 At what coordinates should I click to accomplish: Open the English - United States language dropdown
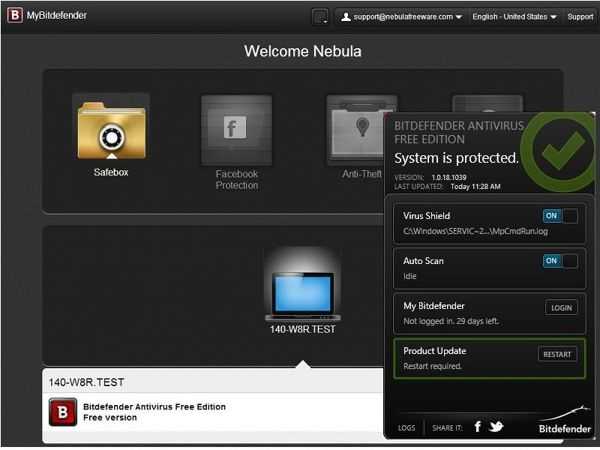tap(515, 17)
